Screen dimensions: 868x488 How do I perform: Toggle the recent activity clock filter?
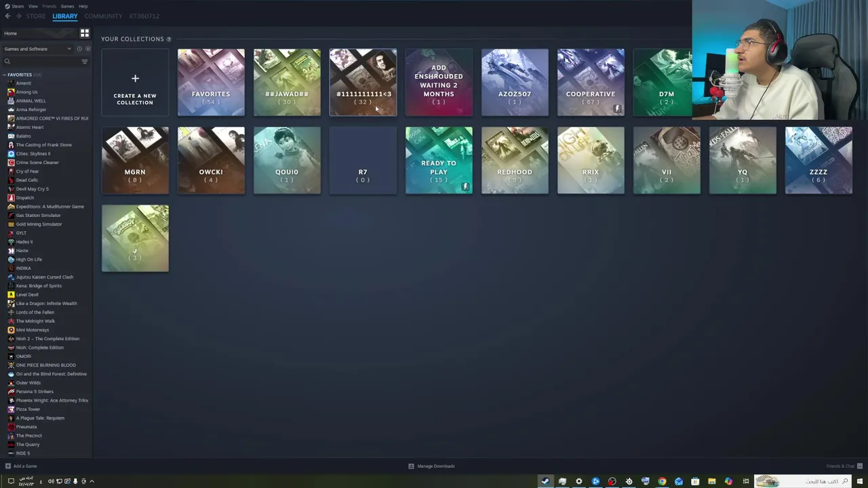coord(79,49)
